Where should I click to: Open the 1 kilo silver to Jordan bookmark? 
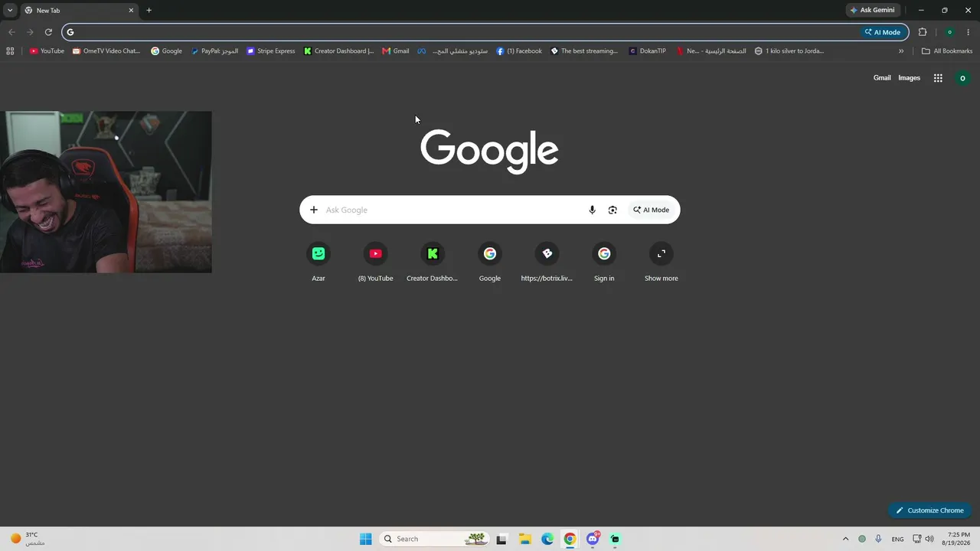789,51
